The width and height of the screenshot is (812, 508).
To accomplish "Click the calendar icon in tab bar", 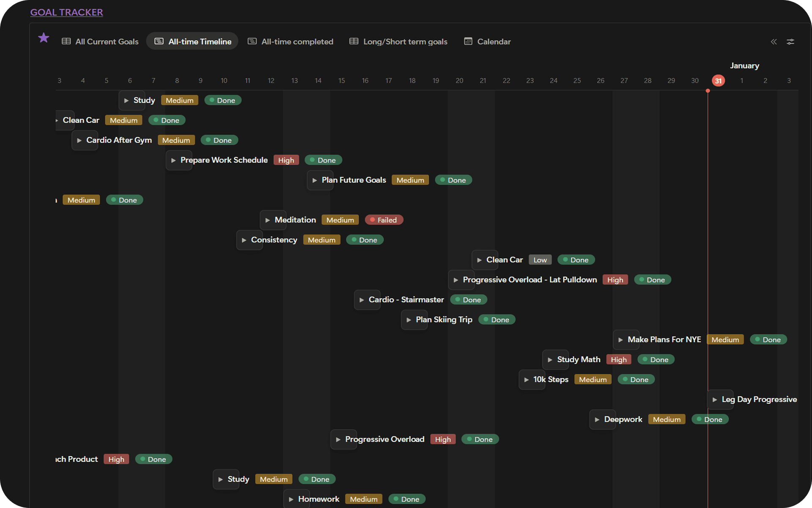I will pos(468,41).
